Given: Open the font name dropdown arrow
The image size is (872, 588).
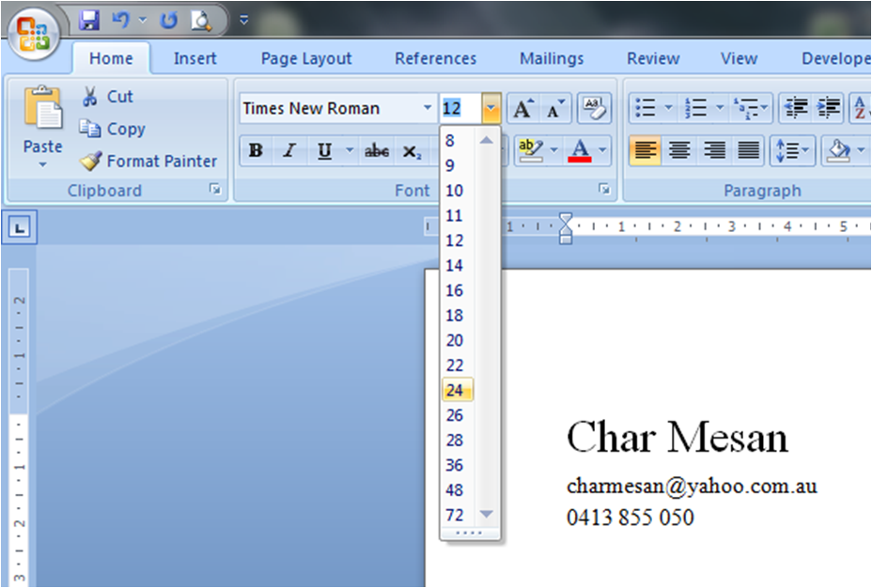Looking at the screenshot, I should [x=428, y=108].
